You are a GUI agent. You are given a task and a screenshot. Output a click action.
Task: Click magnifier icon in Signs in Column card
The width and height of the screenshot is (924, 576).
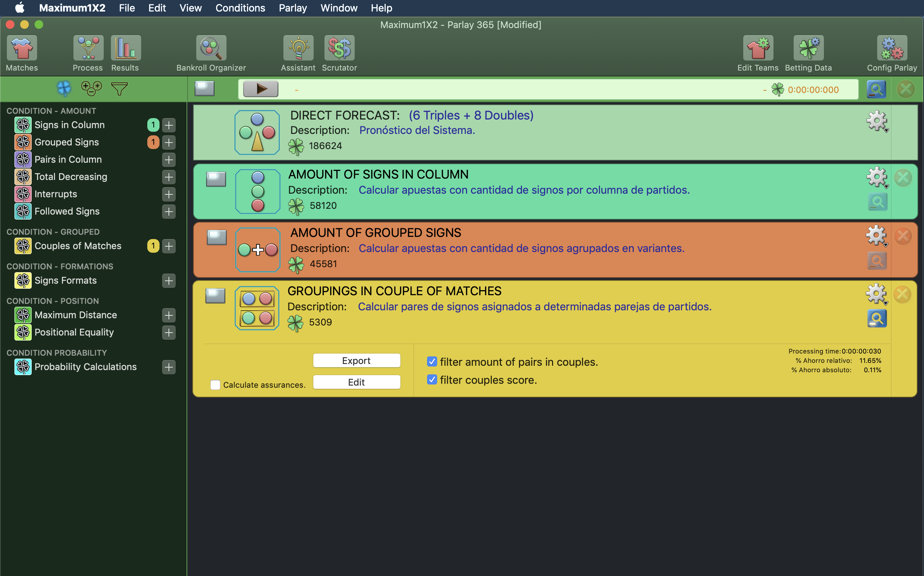(878, 202)
